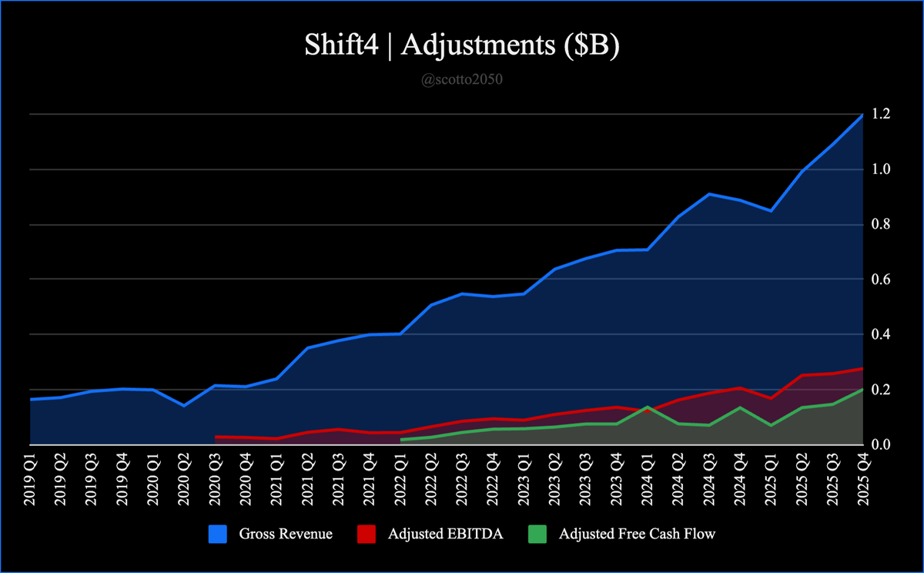The width and height of the screenshot is (924, 573).
Task: Click the 0.8 y-axis value
Action: click(x=882, y=224)
